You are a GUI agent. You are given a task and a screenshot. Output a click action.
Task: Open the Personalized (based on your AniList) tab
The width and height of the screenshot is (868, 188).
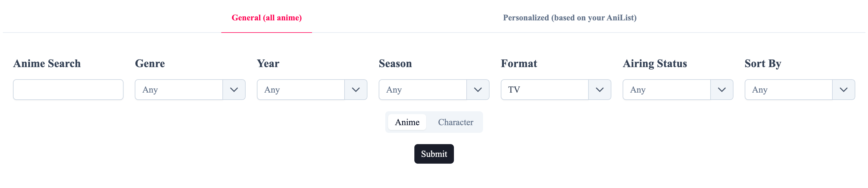pos(570,18)
